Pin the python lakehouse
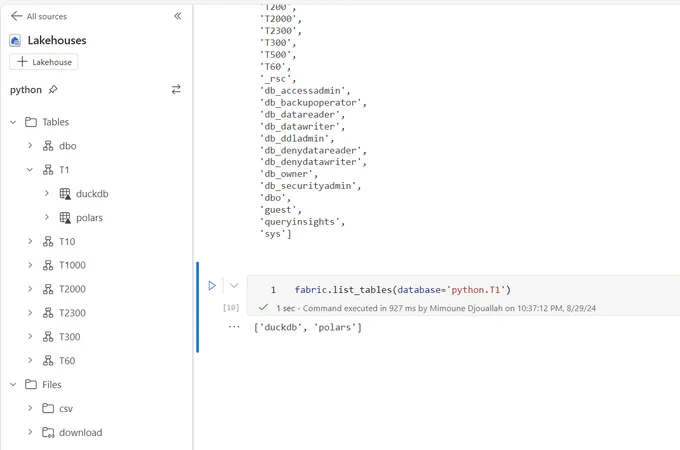680x450 pixels. pos(53,90)
